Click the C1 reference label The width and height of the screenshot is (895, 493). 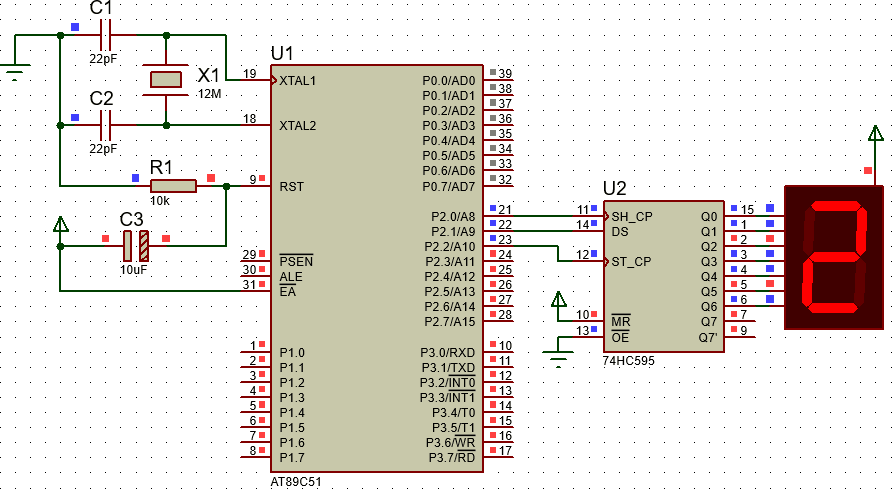[102, 8]
